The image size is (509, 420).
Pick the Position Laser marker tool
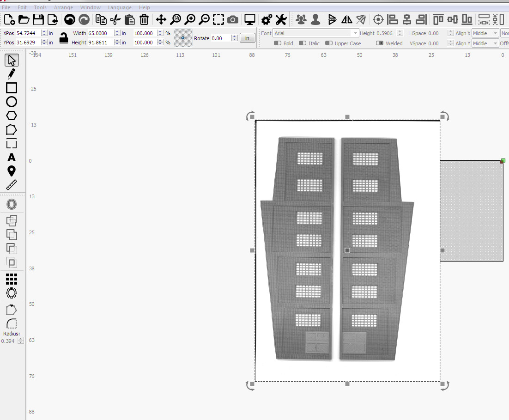(12, 171)
